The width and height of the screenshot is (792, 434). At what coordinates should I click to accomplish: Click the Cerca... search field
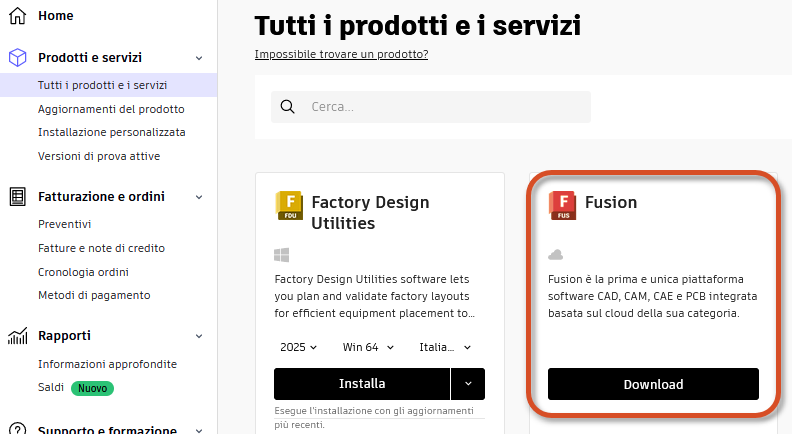(431, 107)
